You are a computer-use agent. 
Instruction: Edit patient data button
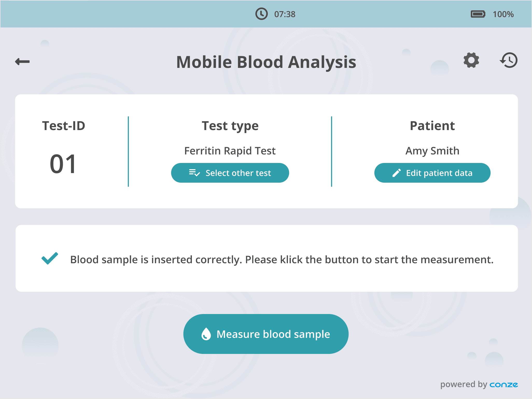point(432,173)
